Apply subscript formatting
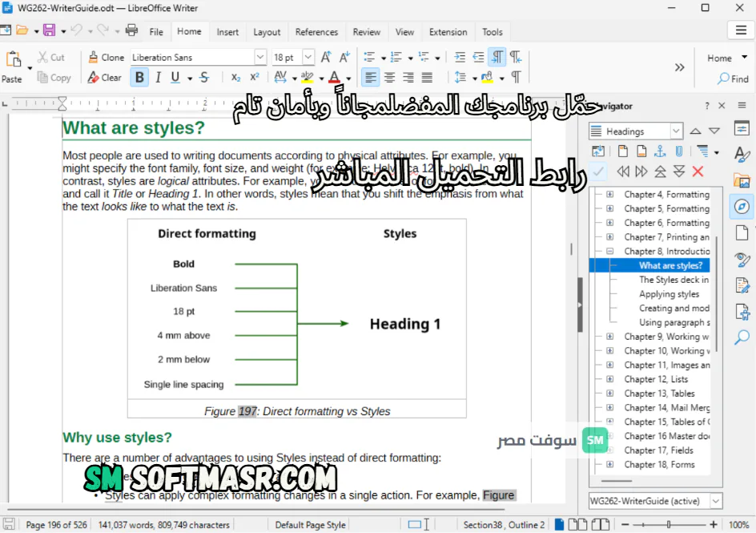The image size is (756, 533). (235, 77)
